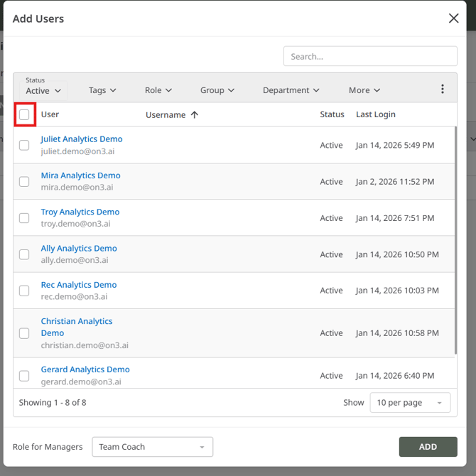Expand the Department filter dropdown
Screen dimensions: 476x476
[x=291, y=90]
